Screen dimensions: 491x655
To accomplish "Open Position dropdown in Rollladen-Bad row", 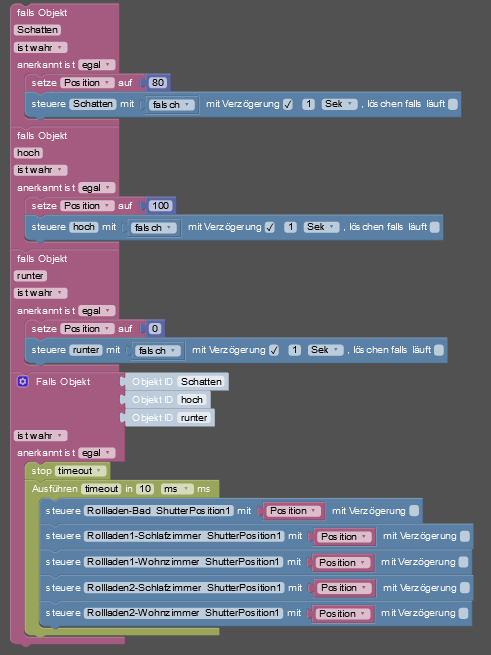I will (294, 511).
